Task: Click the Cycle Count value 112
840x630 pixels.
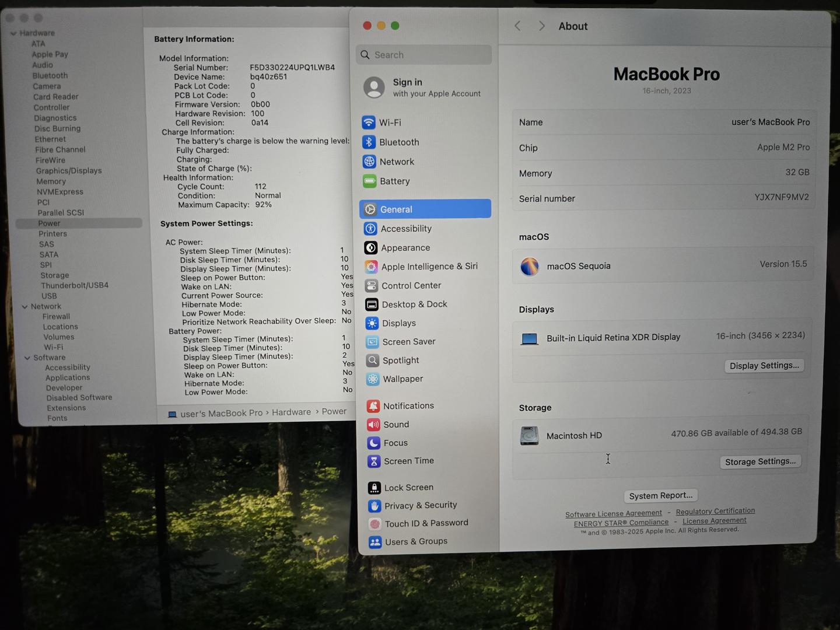Action: (x=261, y=187)
